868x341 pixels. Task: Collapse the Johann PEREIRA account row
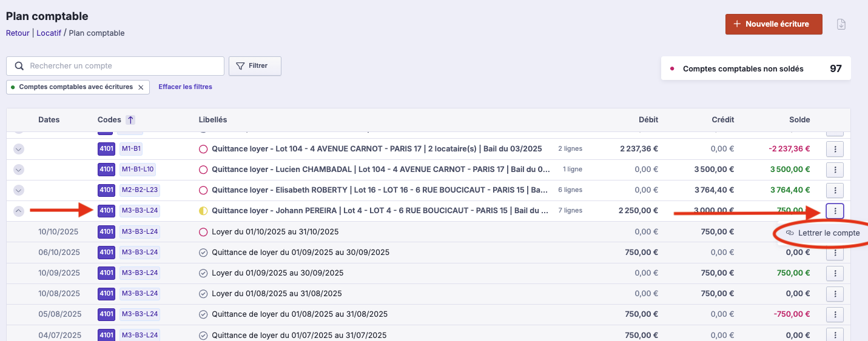tap(19, 211)
